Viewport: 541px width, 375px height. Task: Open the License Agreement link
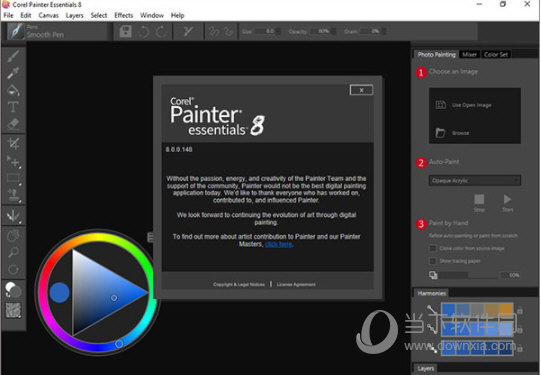point(296,284)
